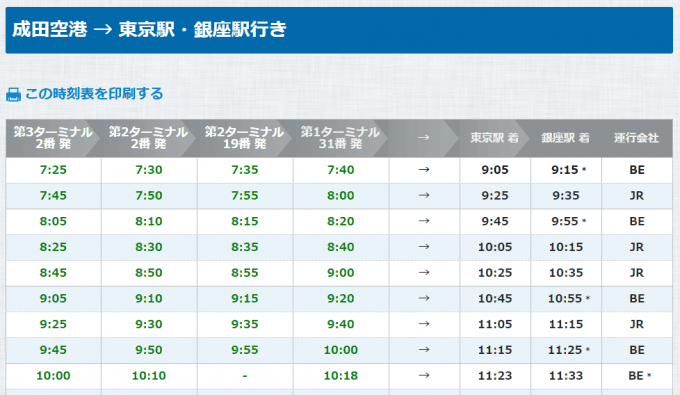Screen dimensions: 680x395
Task: Click the arrow in the 7:45 departure row
Action: pos(424,196)
